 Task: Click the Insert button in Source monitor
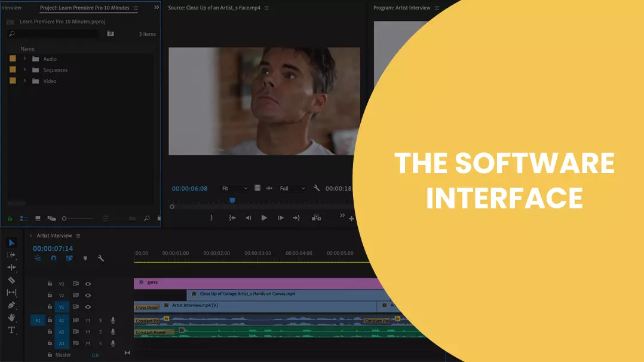[x=316, y=218]
